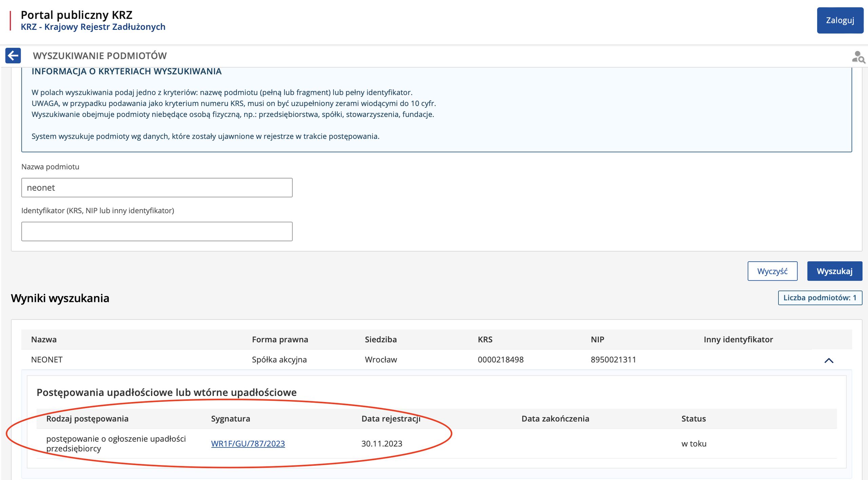Click the KRS column header
The width and height of the screenshot is (868, 480).
point(485,339)
